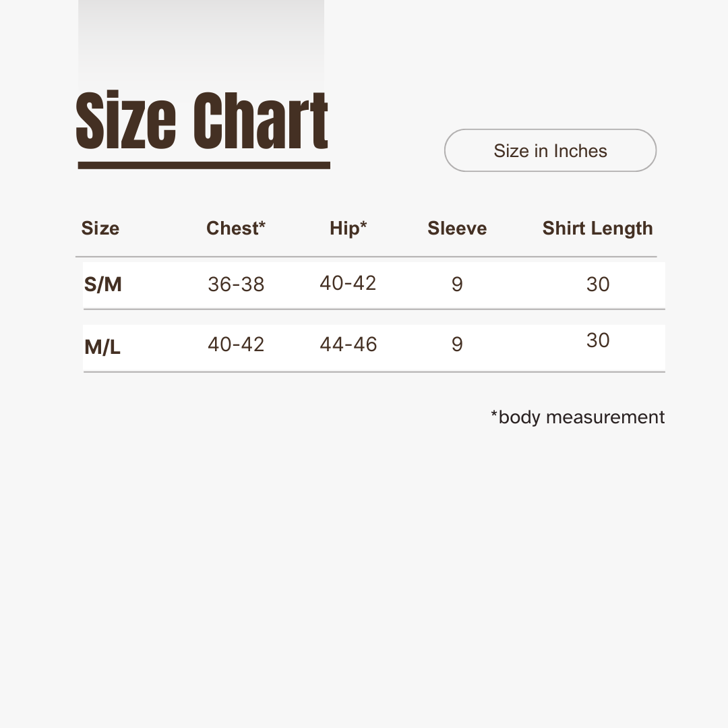Click the 44-46 hip measurement

click(x=348, y=344)
